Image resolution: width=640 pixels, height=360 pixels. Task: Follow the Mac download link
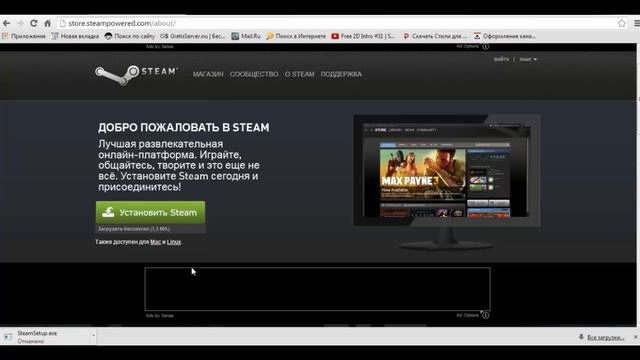156,242
